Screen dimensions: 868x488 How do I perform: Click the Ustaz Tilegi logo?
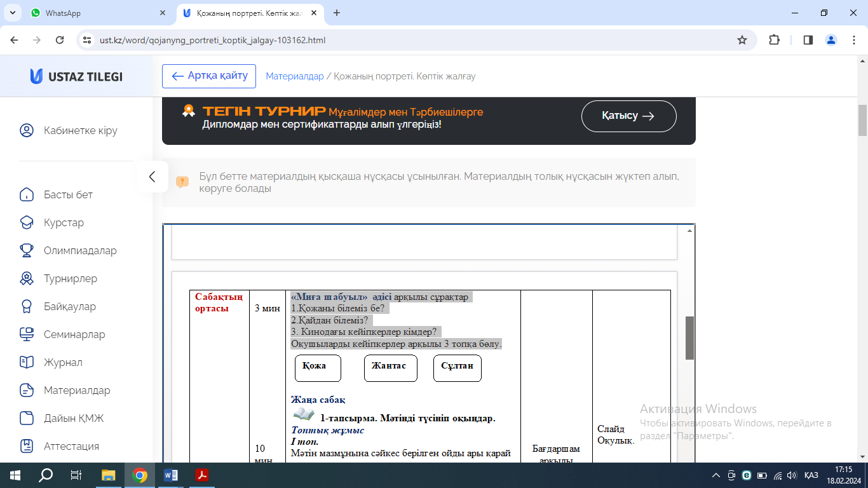76,76
